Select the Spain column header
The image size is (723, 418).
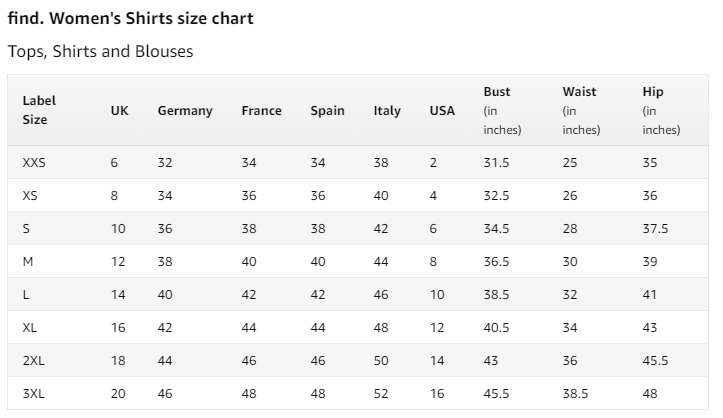coord(327,111)
